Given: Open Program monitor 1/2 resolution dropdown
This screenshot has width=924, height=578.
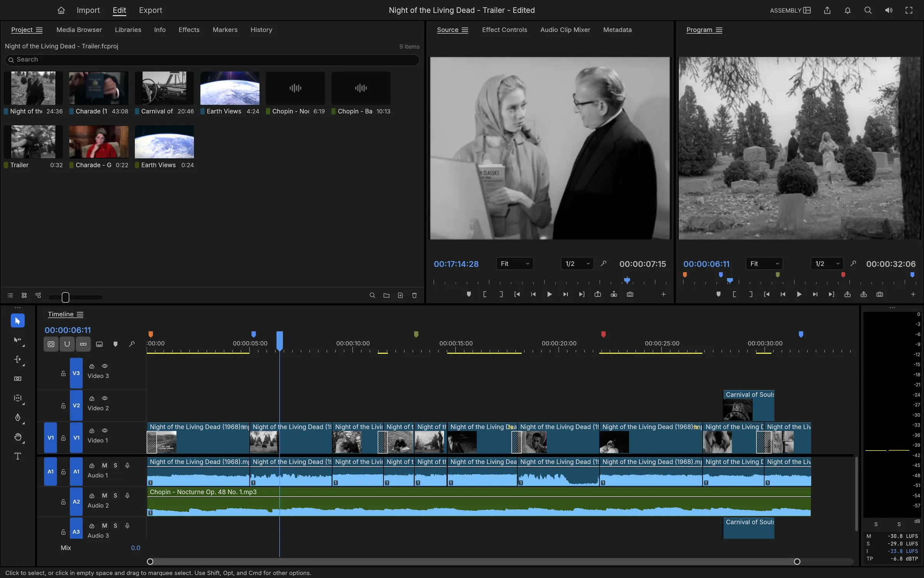Looking at the screenshot, I should [x=827, y=264].
